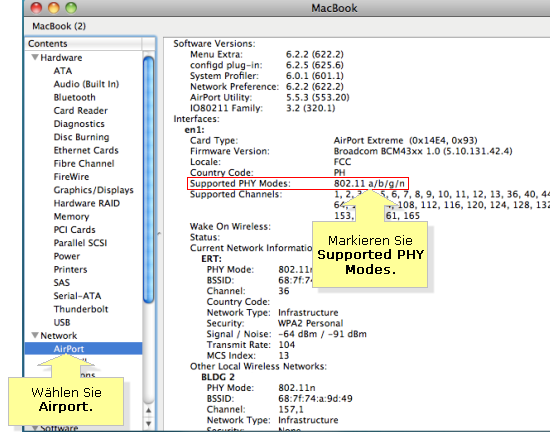Open Diagnostics in the Contents list
The height and width of the screenshot is (434, 550).
click(79, 124)
